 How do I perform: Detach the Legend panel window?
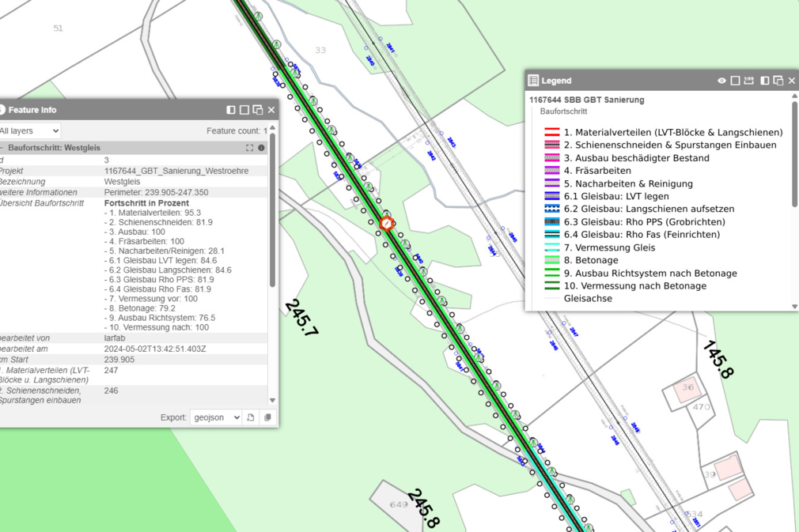click(778, 81)
